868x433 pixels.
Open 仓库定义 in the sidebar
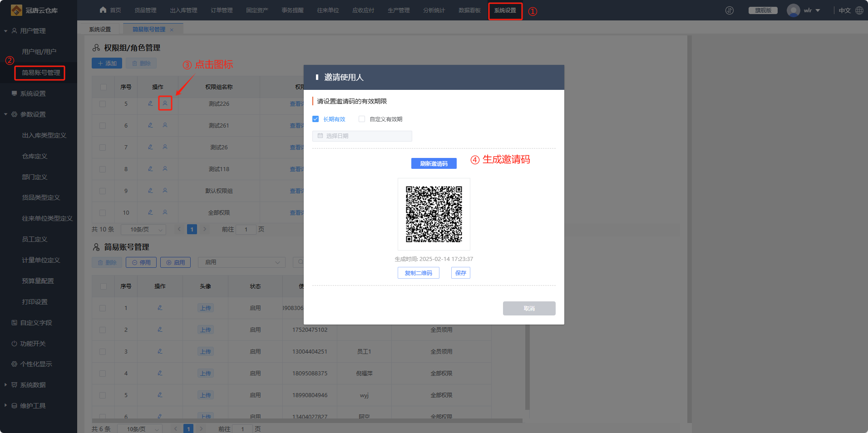[35, 156]
